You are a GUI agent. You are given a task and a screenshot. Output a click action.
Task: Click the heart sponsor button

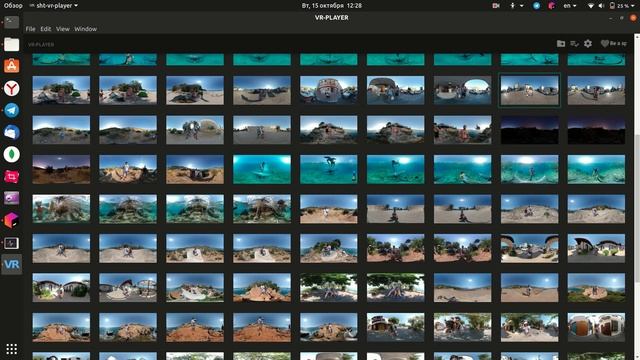click(613, 43)
